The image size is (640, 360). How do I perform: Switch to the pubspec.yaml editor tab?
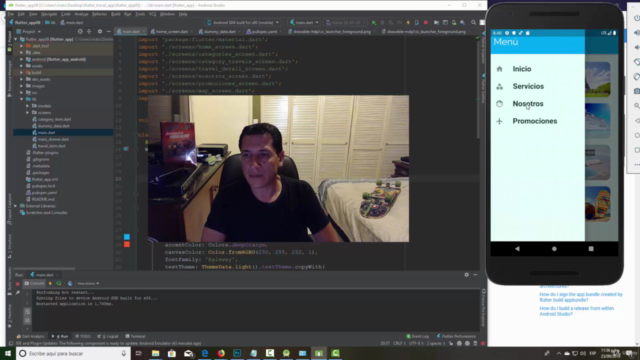(x=262, y=31)
